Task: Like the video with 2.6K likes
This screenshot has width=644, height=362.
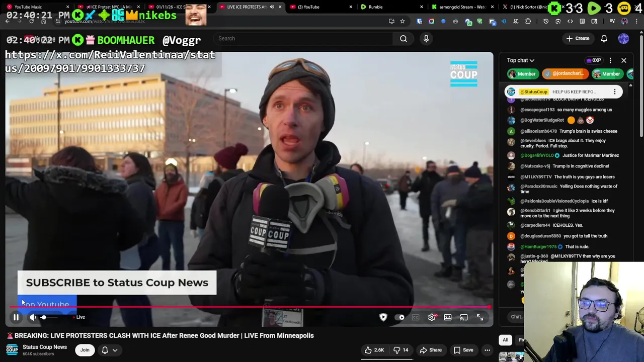Action: [x=374, y=350]
